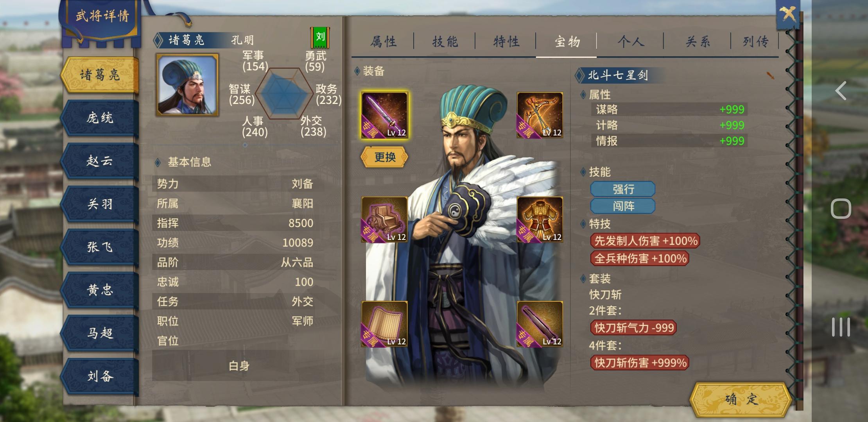Click the small edit pencil icon

click(770, 75)
